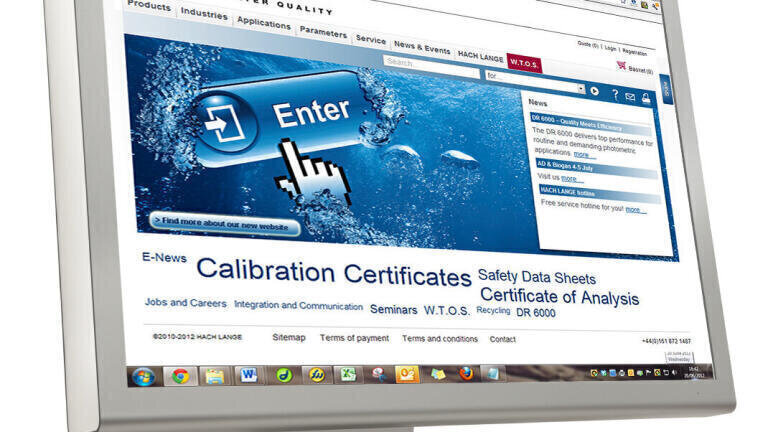Open Microsoft Word from the taskbar

click(248, 376)
